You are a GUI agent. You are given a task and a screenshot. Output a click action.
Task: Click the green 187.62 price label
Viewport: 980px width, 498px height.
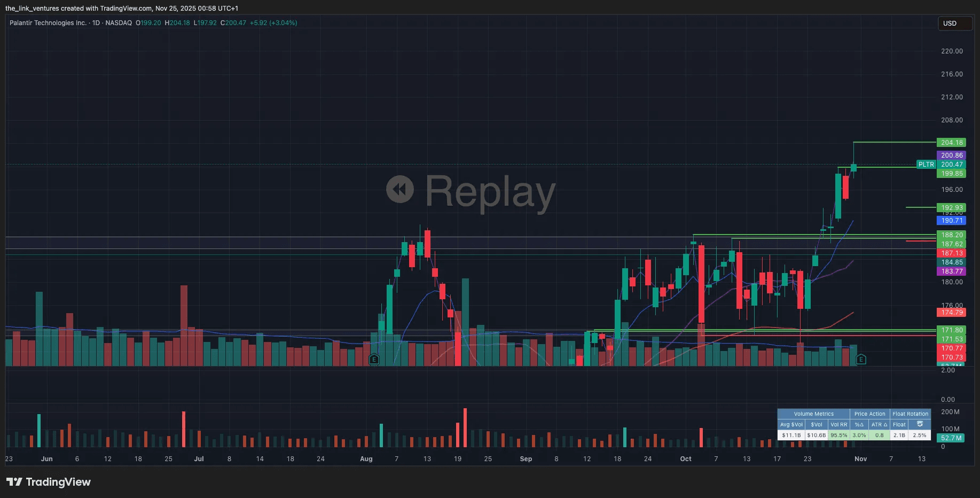coord(951,244)
